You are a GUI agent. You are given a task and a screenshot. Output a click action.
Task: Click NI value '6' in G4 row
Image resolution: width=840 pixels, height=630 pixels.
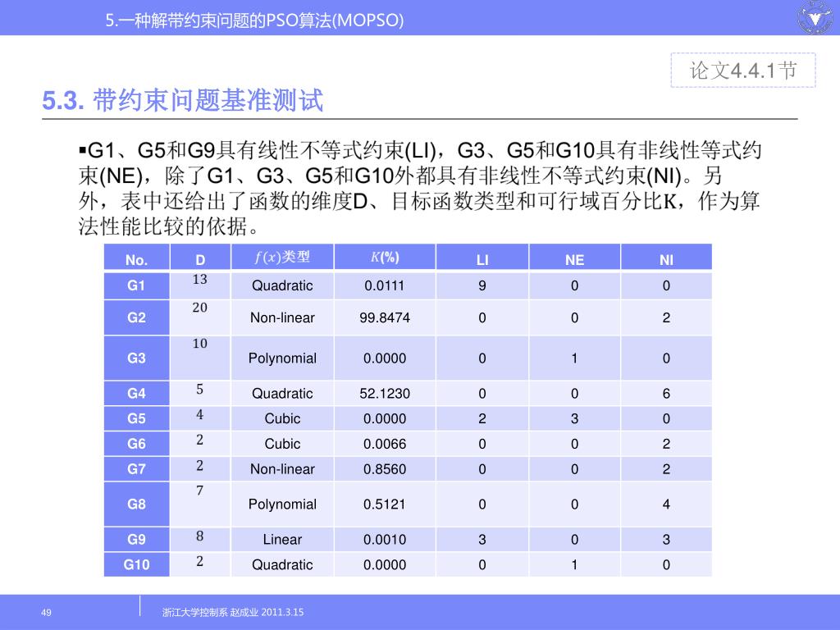666,393
